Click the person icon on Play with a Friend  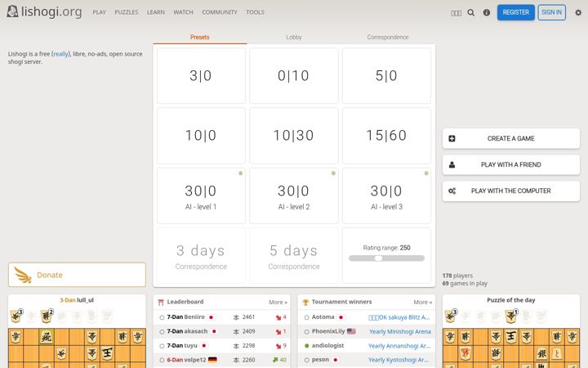[x=452, y=164]
